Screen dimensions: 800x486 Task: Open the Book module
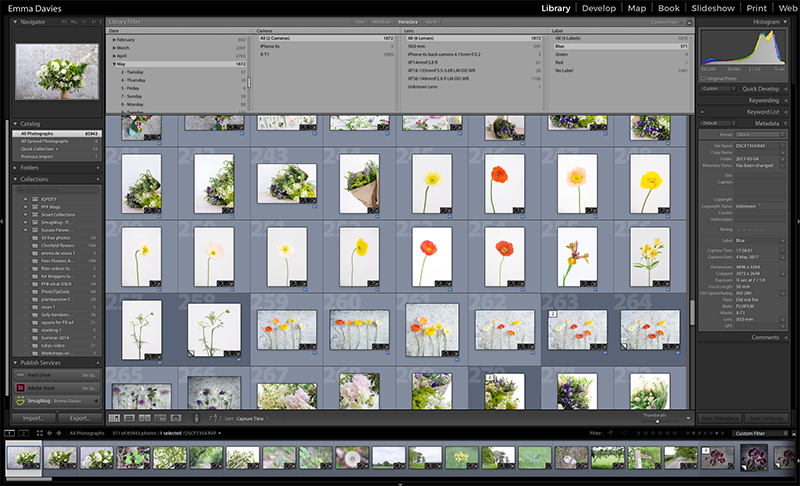click(x=668, y=8)
